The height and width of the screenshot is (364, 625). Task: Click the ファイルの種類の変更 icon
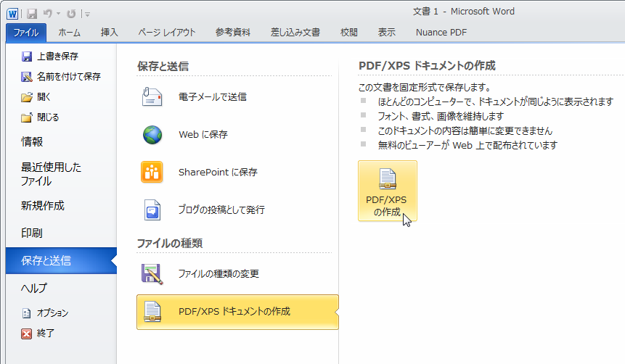(x=152, y=274)
